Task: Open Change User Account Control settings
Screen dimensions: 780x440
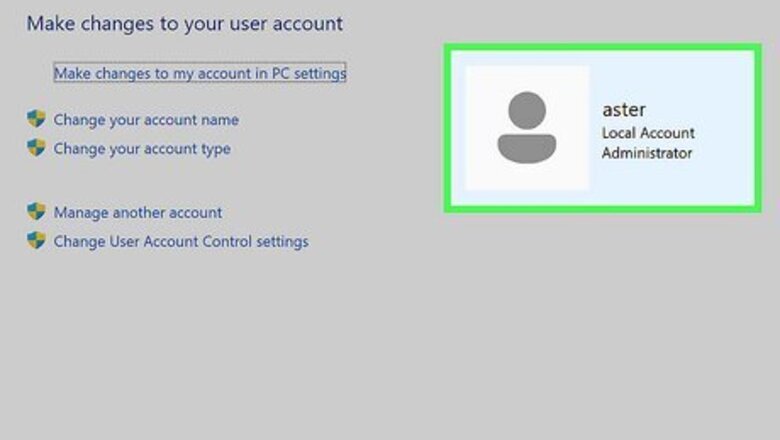Action: [x=181, y=241]
